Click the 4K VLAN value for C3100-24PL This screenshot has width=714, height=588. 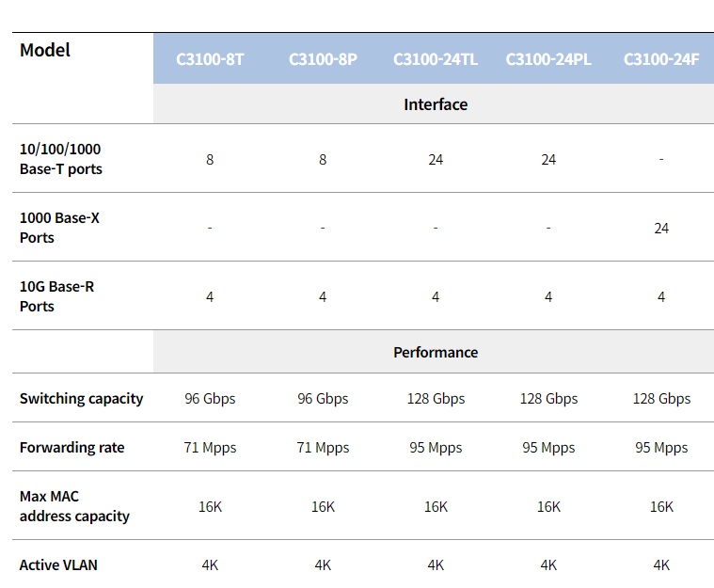click(x=548, y=565)
